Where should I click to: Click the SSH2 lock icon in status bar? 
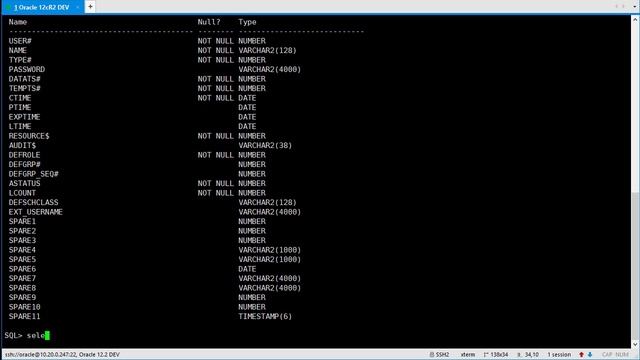pos(431,355)
